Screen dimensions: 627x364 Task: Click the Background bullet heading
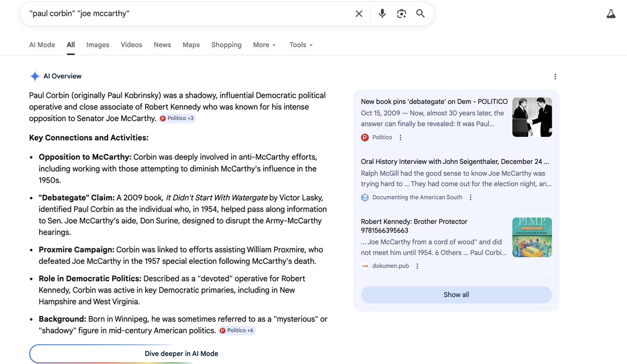click(63, 319)
